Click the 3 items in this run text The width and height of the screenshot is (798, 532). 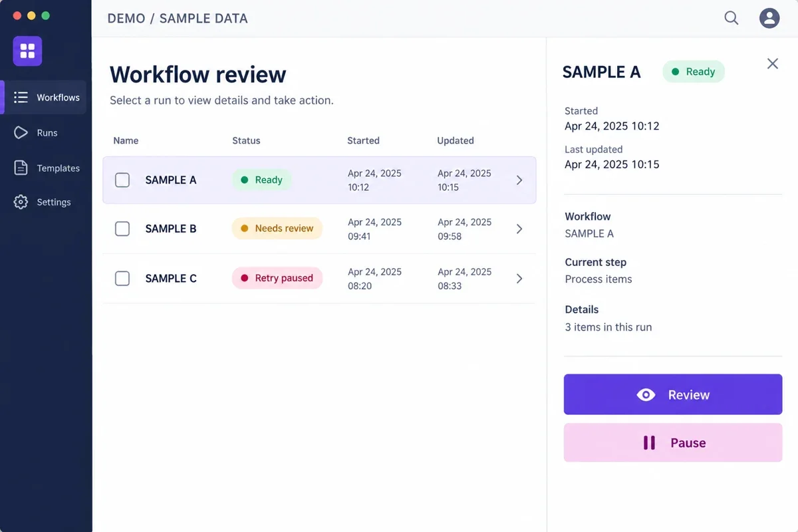coord(608,327)
